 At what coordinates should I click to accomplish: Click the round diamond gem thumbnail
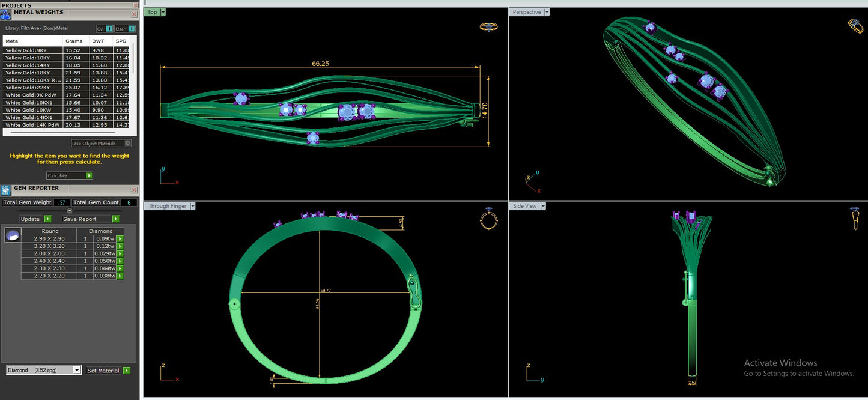(x=12, y=235)
